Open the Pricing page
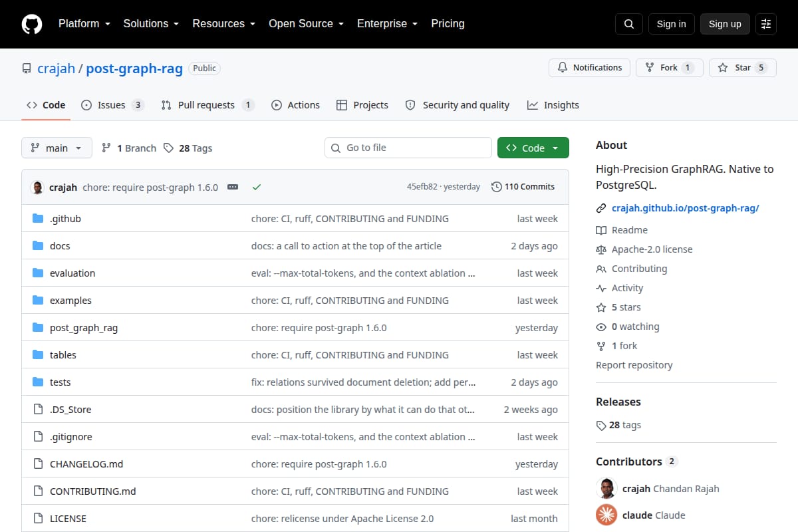 tap(448, 23)
